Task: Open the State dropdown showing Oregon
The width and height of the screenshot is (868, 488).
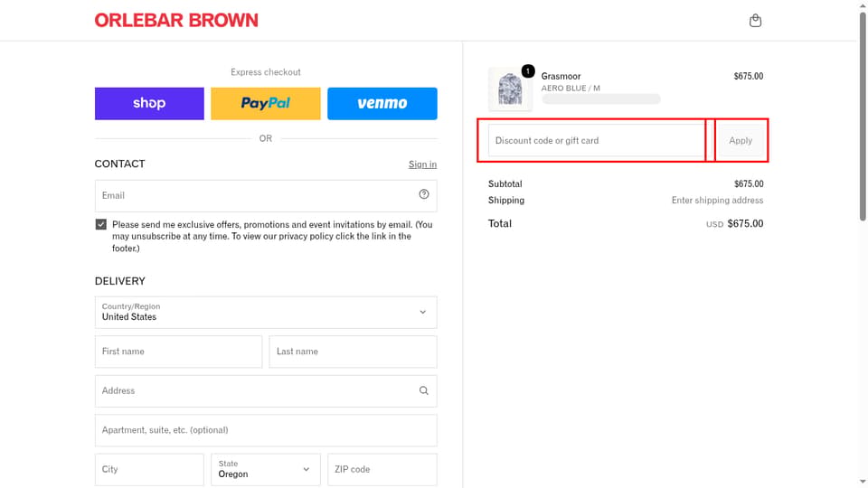Action: tap(266, 469)
